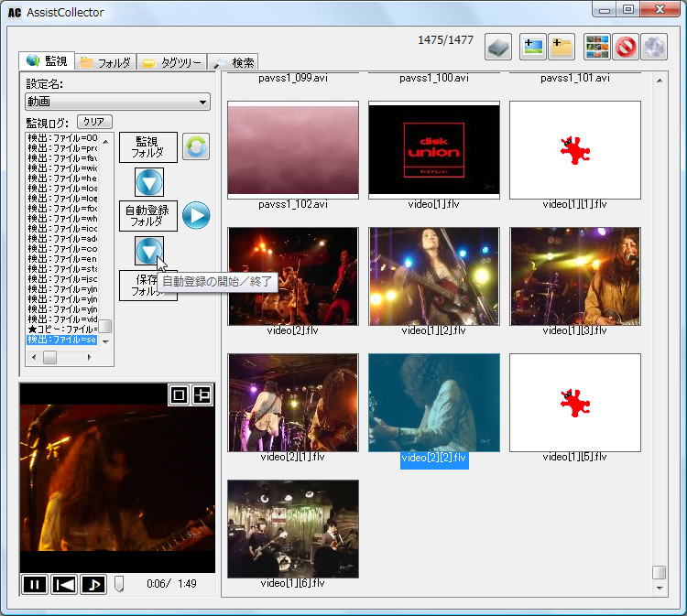Screen dimensions: 687x616
Task: Select the pavss1_102.avi thumbnail
Action: pyautogui.click(x=293, y=150)
